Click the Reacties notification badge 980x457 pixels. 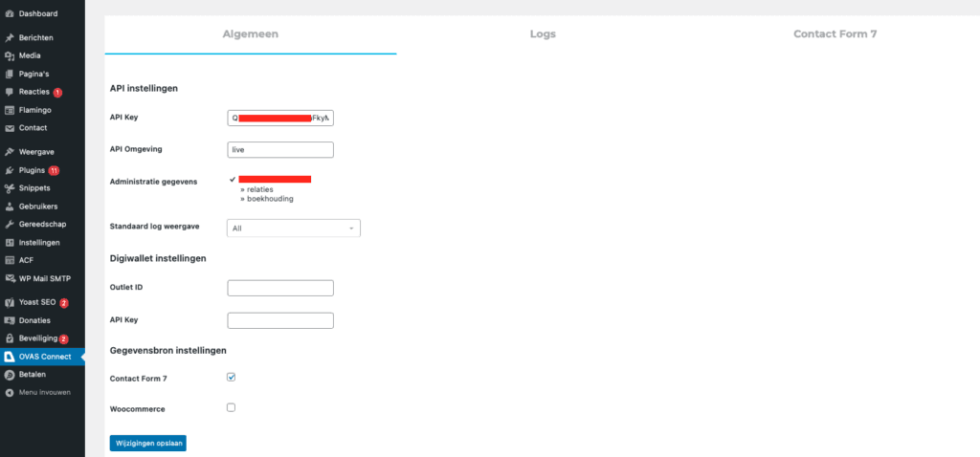[57, 93]
